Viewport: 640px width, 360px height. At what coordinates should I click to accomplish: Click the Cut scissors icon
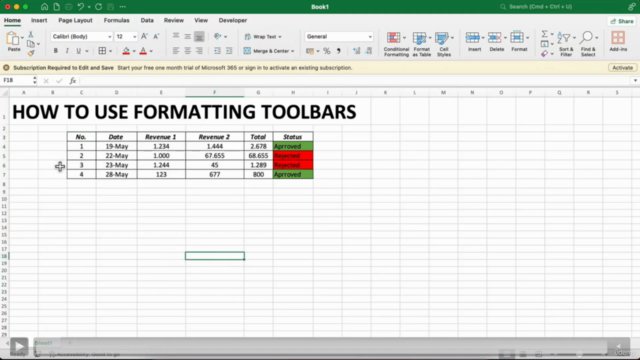click(x=31, y=35)
